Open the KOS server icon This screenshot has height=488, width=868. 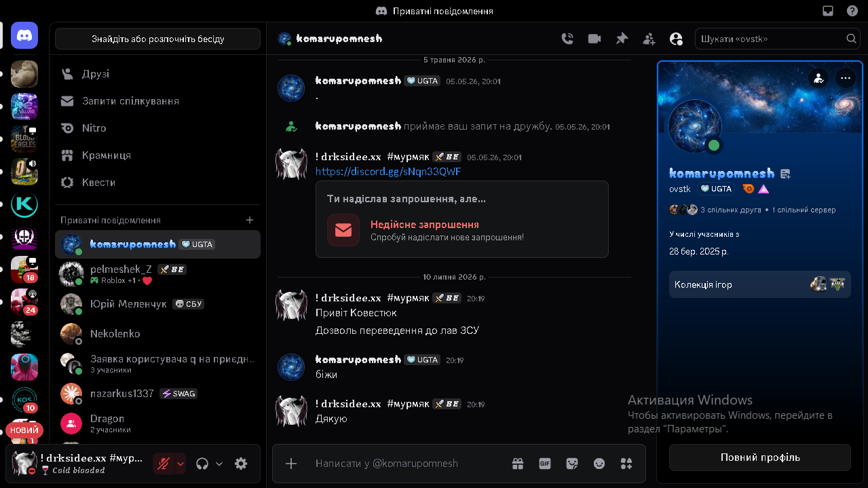[x=24, y=399]
